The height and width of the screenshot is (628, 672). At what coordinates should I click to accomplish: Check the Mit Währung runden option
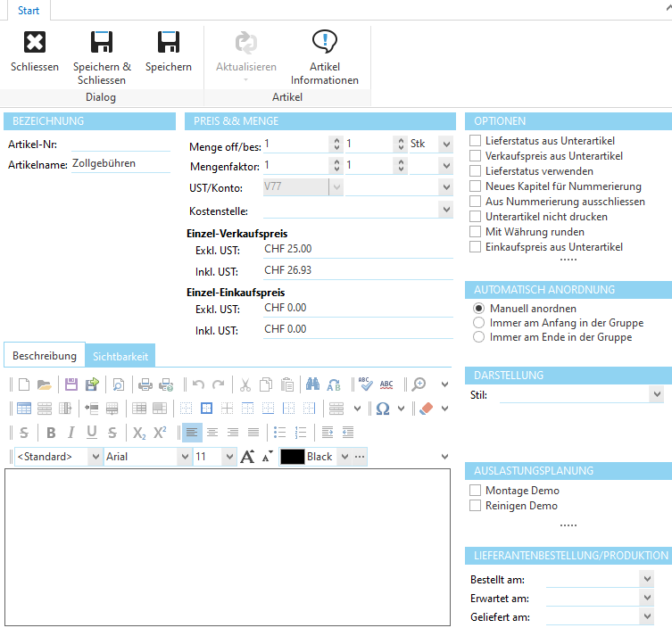click(x=476, y=232)
